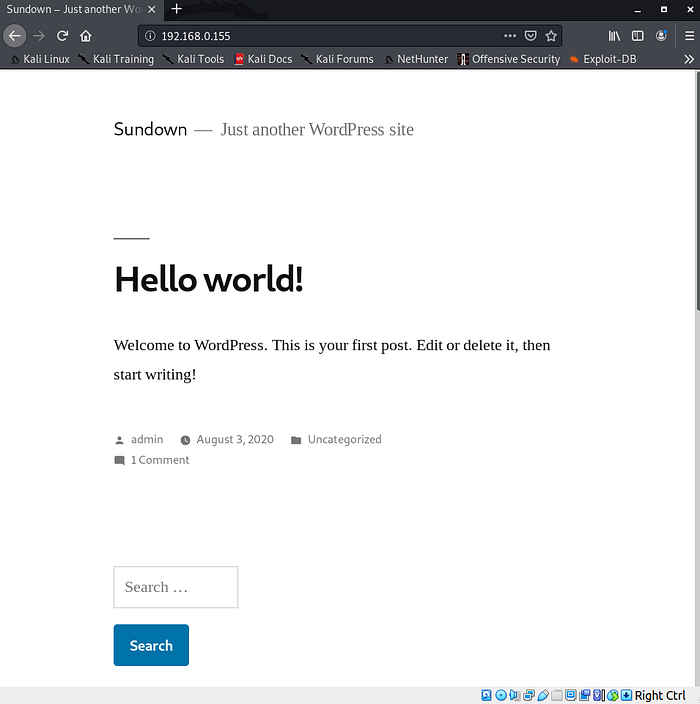The height and width of the screenshot is (704, 700).
Task: Click the Search text input field
Action: click(x=176, y=587)
